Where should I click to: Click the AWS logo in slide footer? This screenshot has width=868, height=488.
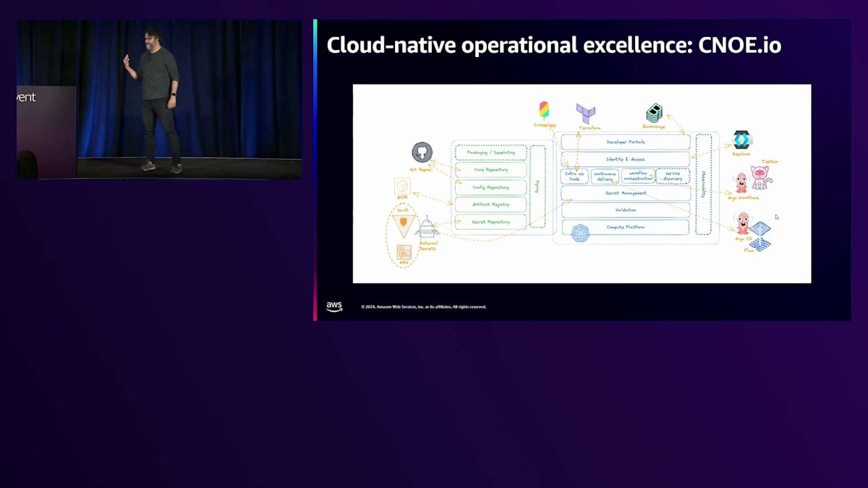pyautogui.click(x=334, y=307)
